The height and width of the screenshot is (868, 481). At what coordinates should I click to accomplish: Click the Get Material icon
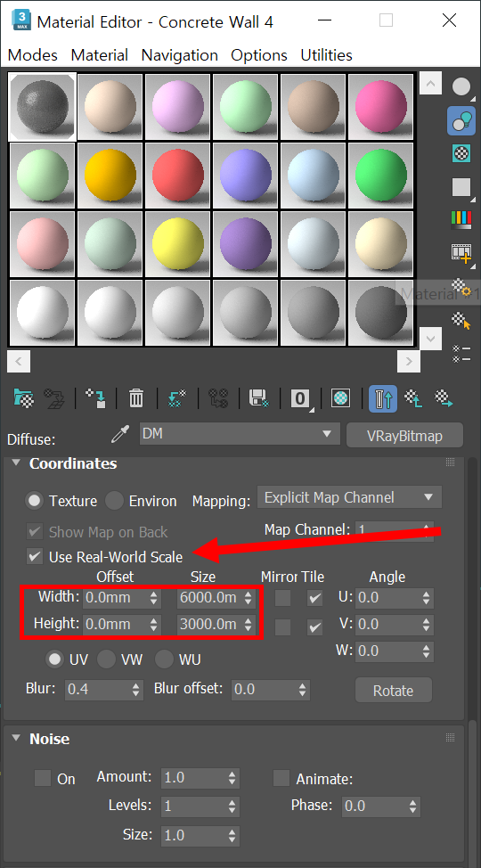click(24, 398)
